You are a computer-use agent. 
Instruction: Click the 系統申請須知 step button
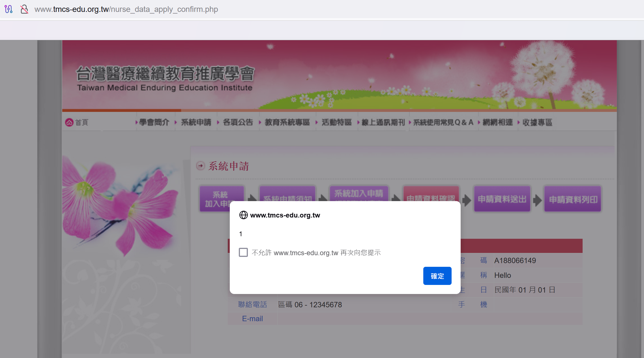(x=287, y=194)
